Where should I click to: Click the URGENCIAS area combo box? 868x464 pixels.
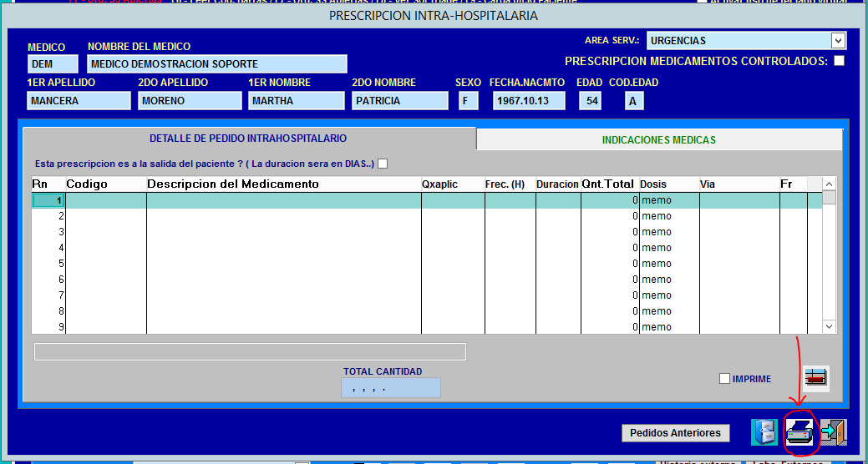[746, 40]
